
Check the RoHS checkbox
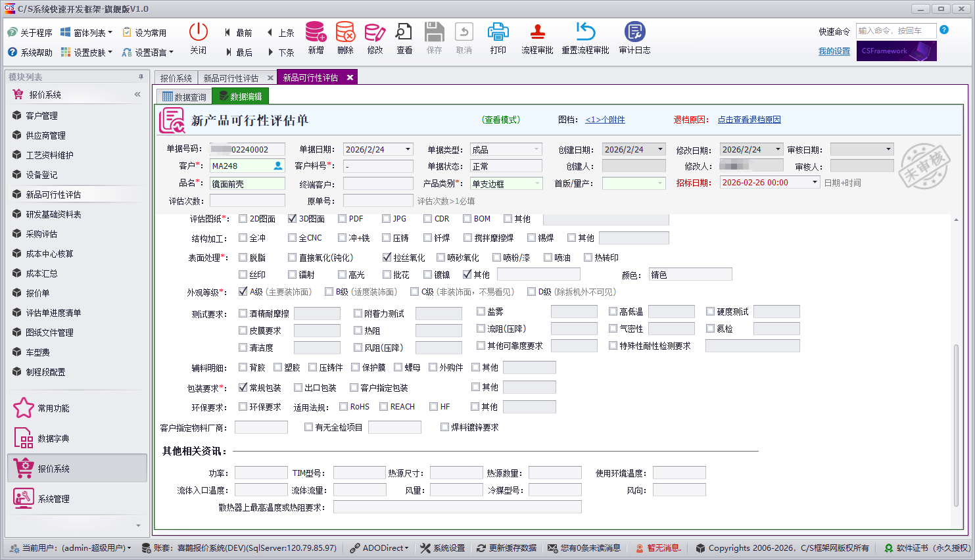pos(344,407)
